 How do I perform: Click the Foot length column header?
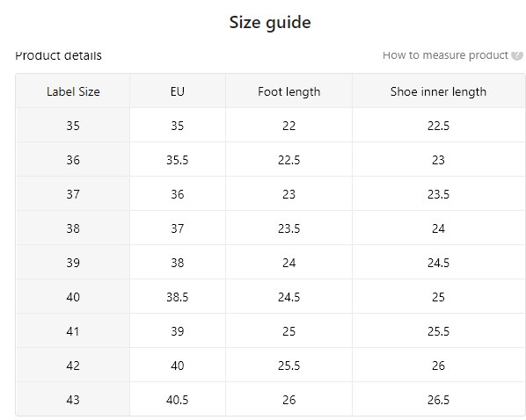tap(289, 91)
